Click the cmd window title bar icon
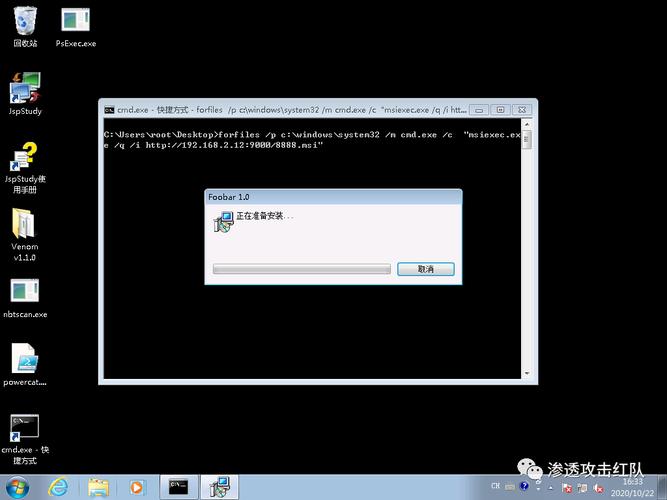 coord(109,110)
